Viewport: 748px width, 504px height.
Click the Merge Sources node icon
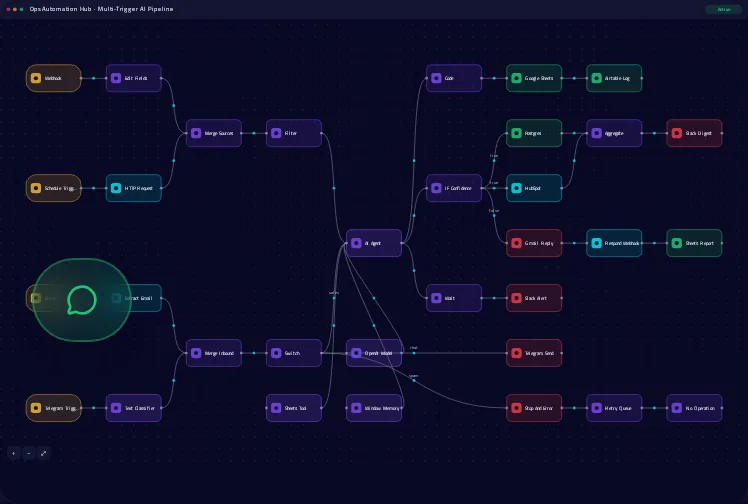coord(196,133)
